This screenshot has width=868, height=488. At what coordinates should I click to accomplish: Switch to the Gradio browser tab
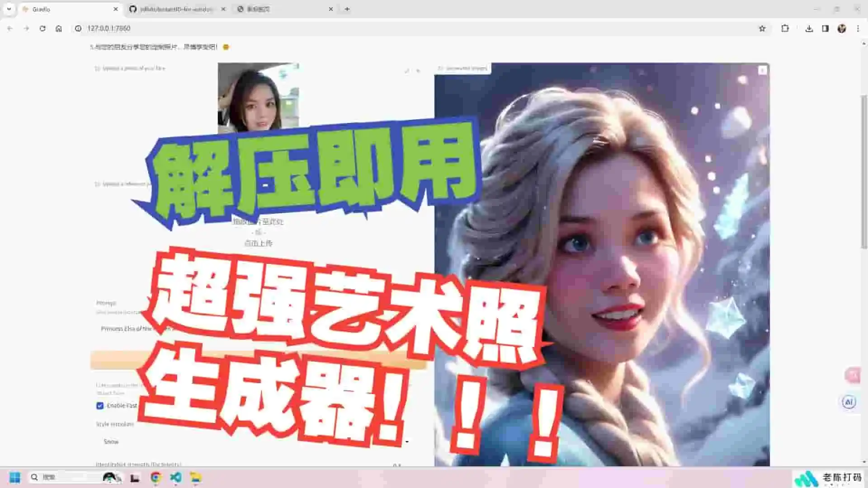click(70, 9)
